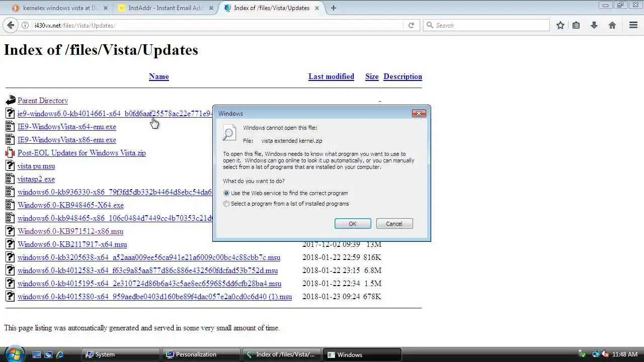The width and height of the screenshot is (644, 362).
Task: Download IE9-WindowsVista-x64-enu.exe link
Action: click(x=67, y=127)
